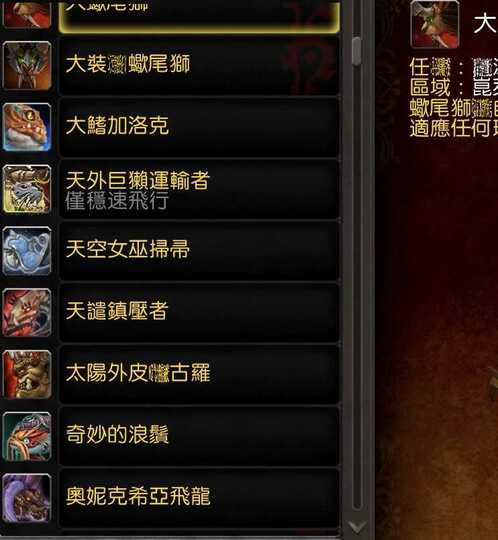Select the 大裝甲蠍尾獅 list entry
Image resolution: width=498 pixels, height=540 pixels.
(x=199, y=65)
